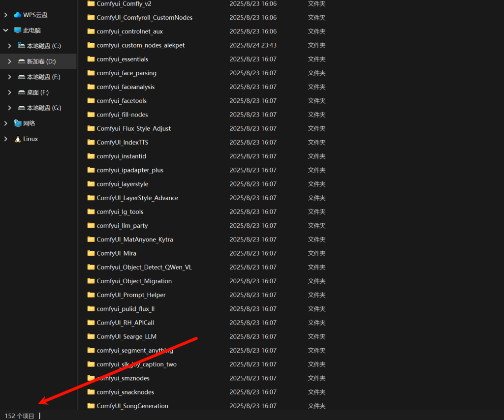Select 桌面 (F:) drive in sidebar
Screen dimensions: 504x420
(37, 92)
